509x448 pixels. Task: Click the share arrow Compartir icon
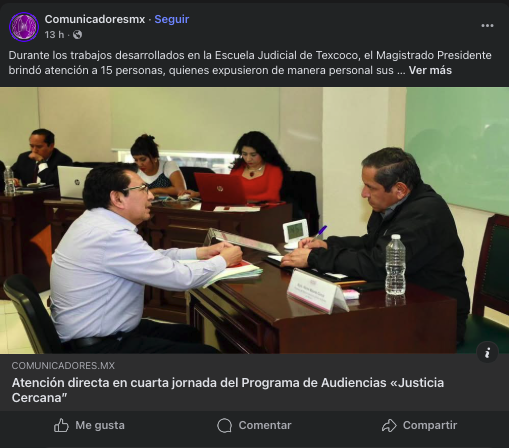[389, 425]
